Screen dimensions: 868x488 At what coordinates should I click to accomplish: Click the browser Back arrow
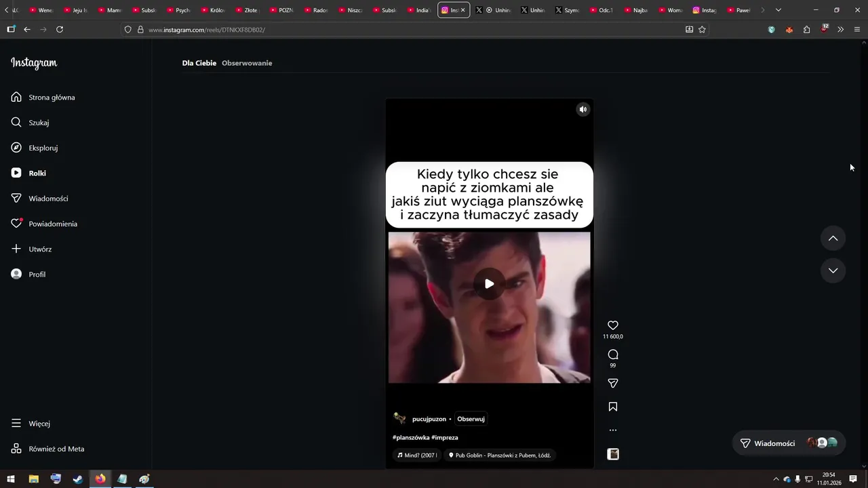tap(27, 29)
